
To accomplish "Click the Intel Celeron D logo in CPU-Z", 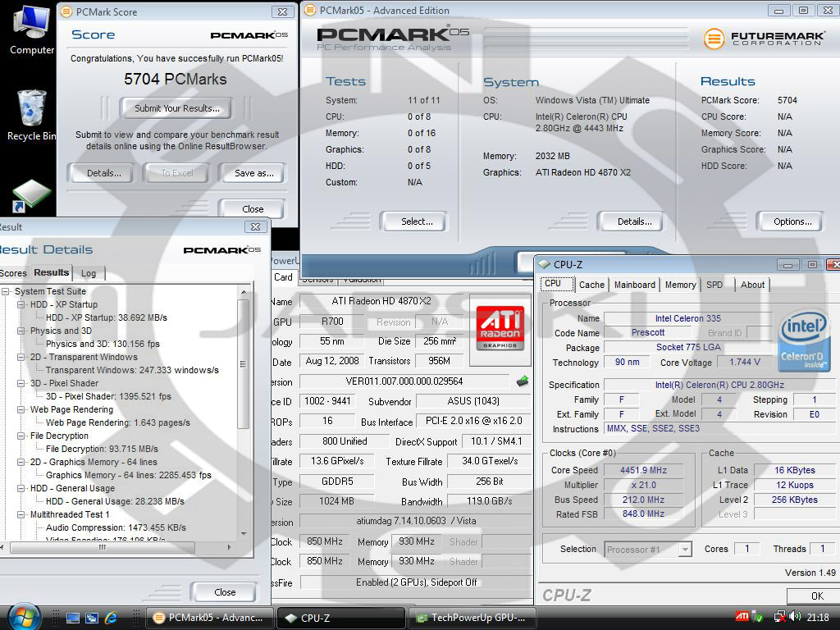I will click(x=804, y=340).
